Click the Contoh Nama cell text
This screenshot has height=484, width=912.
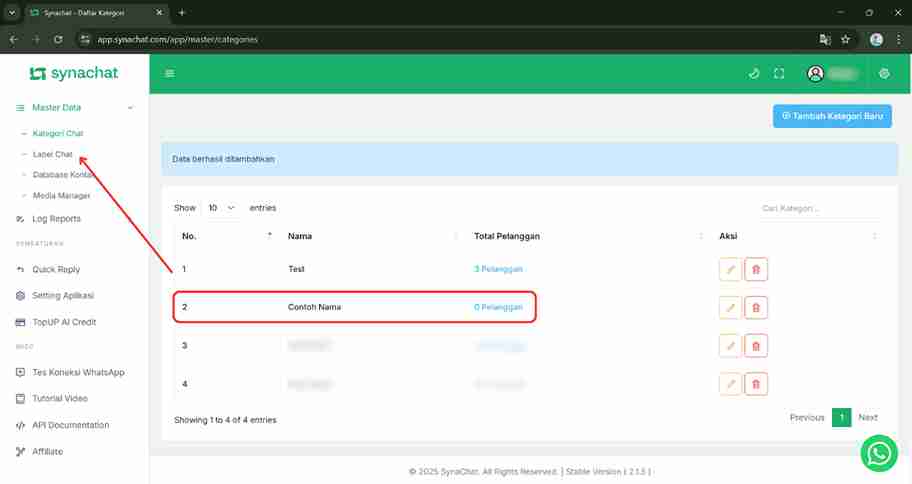click(x=314, y=307)
